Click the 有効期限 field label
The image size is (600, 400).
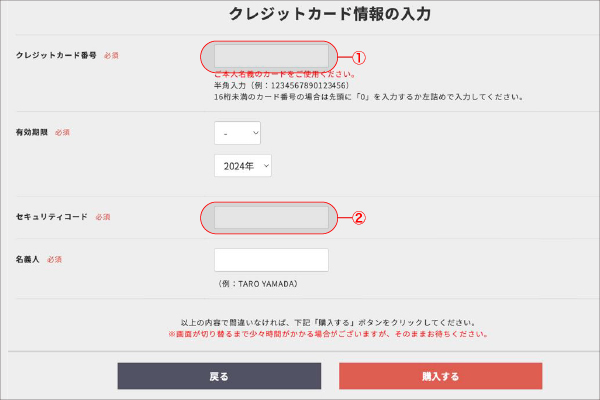pos(31,132)
